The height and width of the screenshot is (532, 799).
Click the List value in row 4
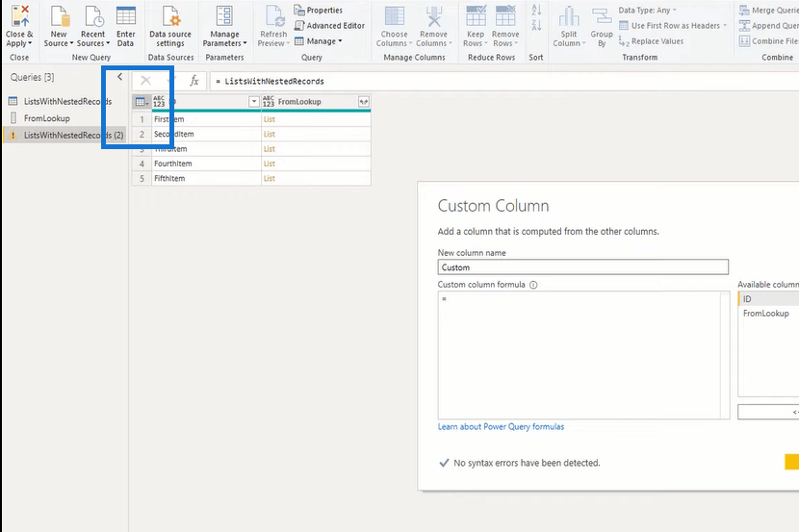[270, 164]
